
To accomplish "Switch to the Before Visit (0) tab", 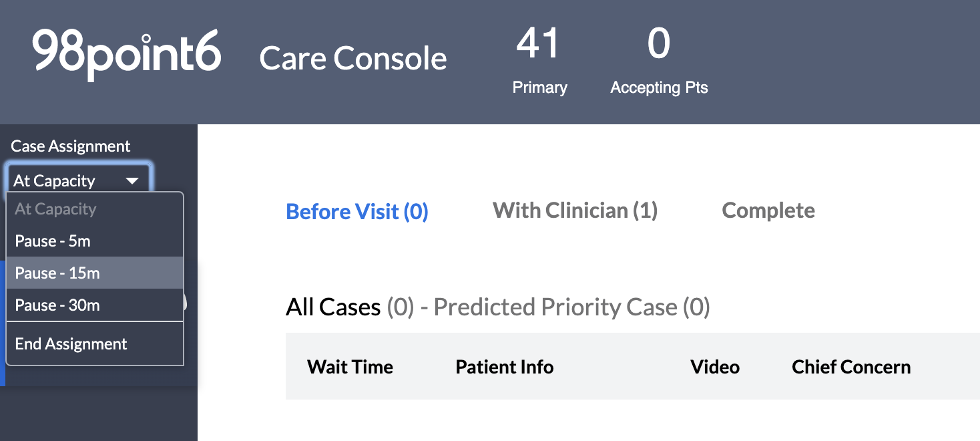I will point(357,212).
